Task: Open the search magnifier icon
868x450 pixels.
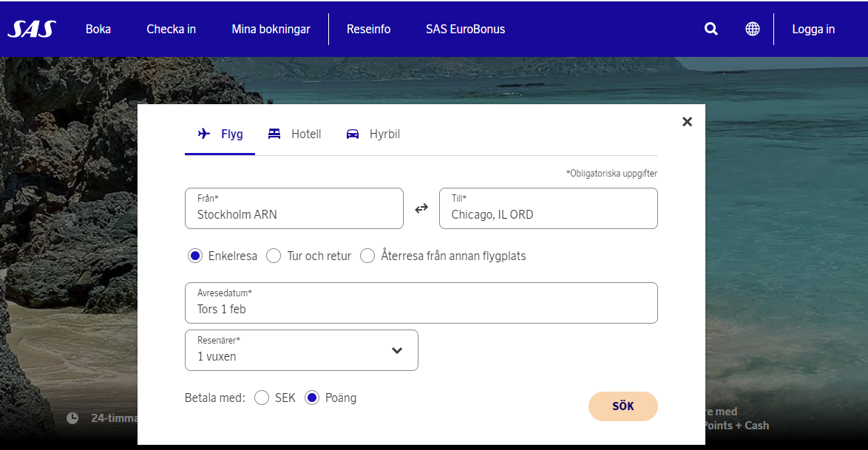Action: [711, 29]
